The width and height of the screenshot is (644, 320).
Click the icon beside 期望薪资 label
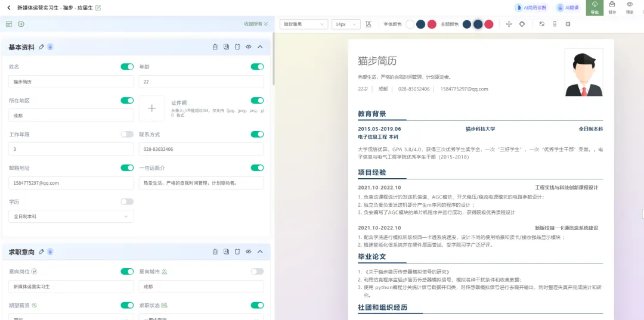35,305
